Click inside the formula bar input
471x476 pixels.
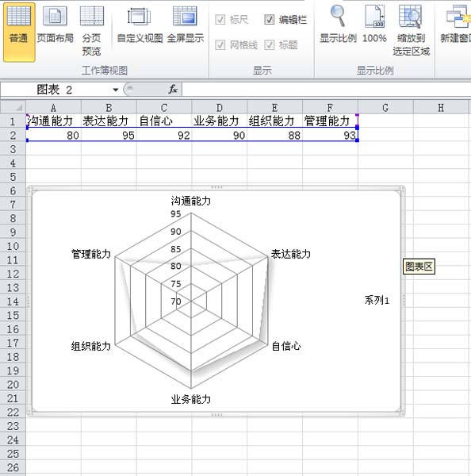click(x=326, y=90)
